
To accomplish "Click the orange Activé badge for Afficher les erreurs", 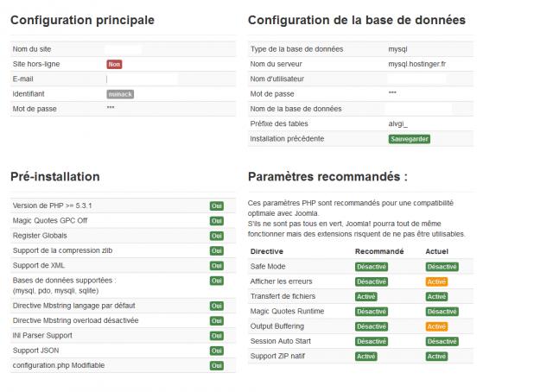I will pyautogui.click(x=436, y=281).
